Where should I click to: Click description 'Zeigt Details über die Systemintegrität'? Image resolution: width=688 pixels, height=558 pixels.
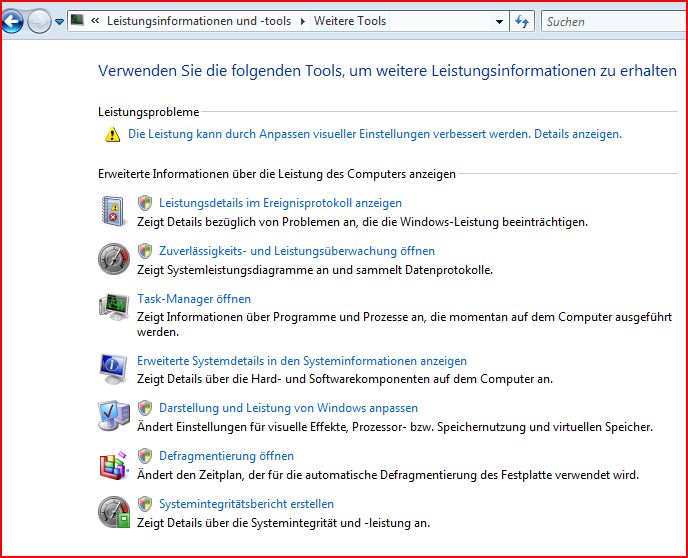283,523
